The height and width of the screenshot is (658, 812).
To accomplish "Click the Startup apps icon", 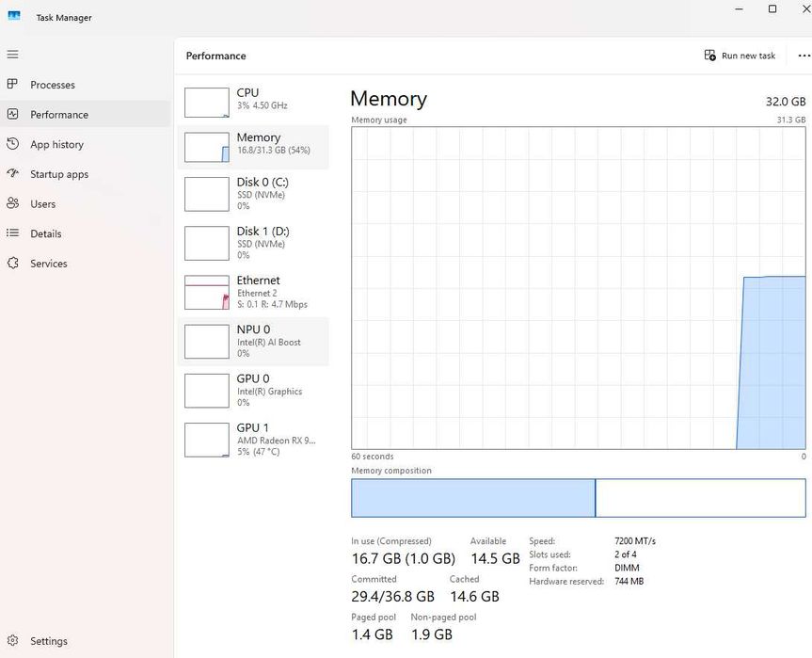I will (12, 174).
